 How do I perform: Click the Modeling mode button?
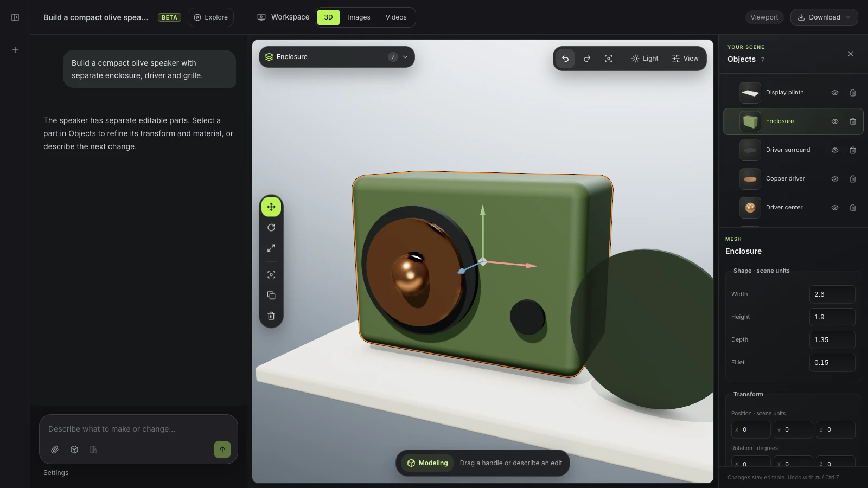[427, 463]
